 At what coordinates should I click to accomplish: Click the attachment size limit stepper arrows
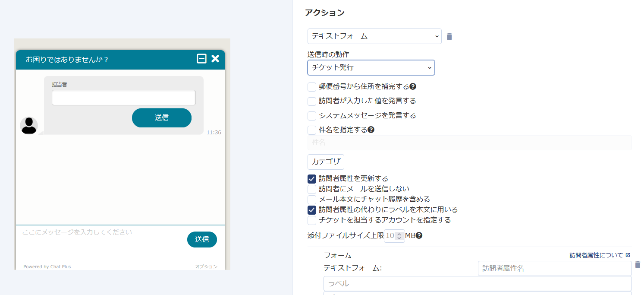point(399,236)
